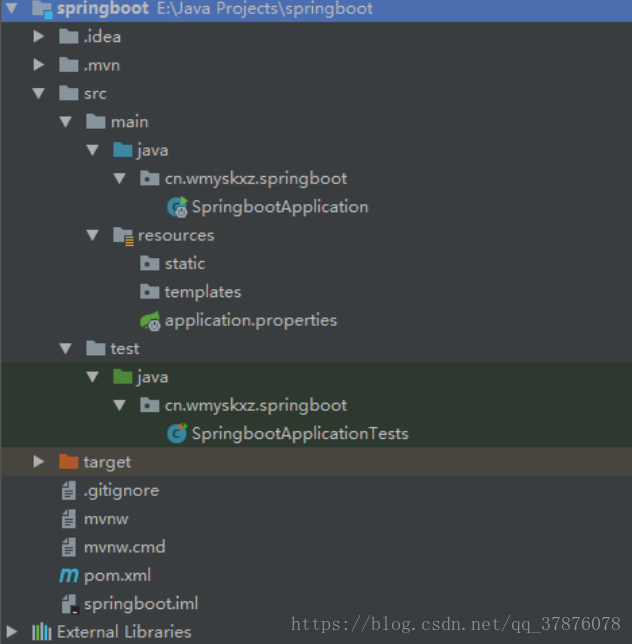Click package icon under test java folder

tap(149, 405)
